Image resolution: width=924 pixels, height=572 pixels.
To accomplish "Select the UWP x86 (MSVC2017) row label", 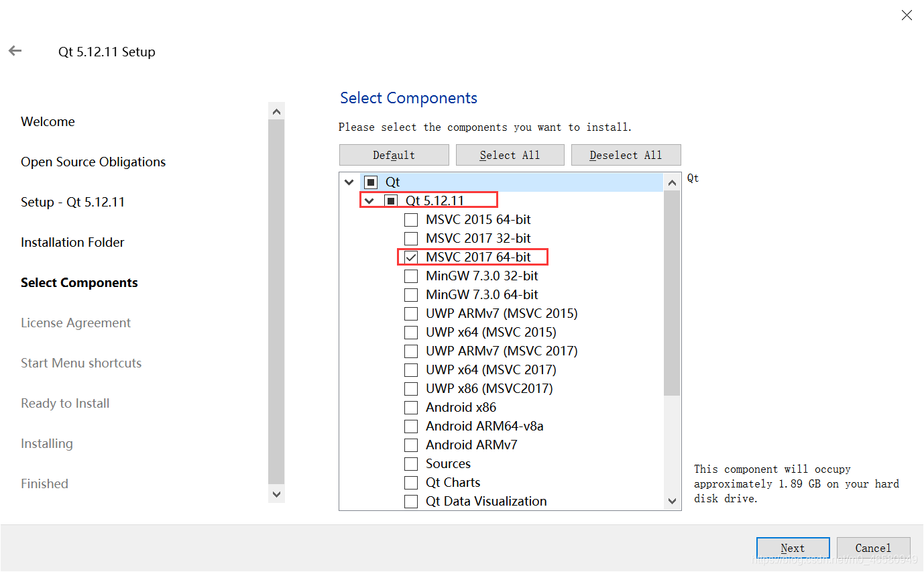I will (489, 388).
